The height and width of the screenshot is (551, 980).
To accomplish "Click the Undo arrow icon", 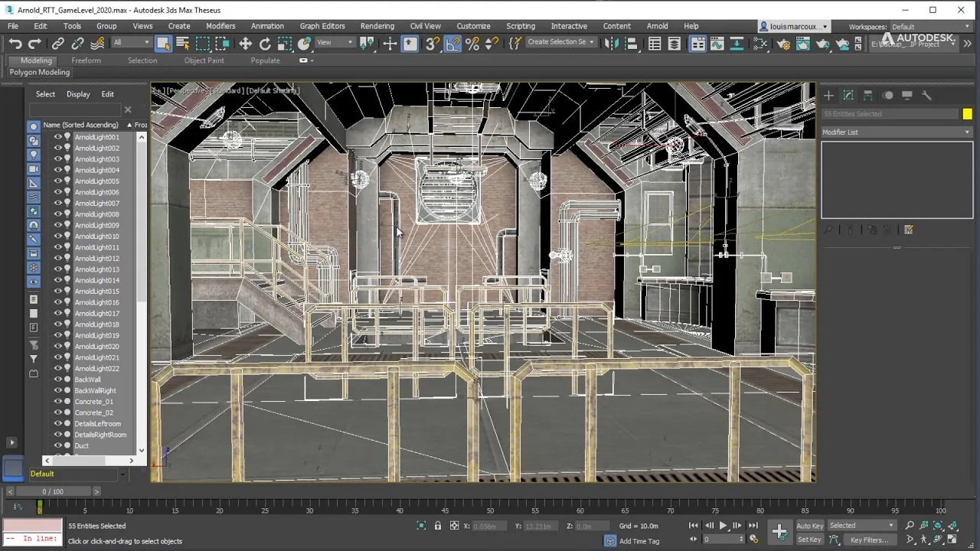I will point(15,44).
